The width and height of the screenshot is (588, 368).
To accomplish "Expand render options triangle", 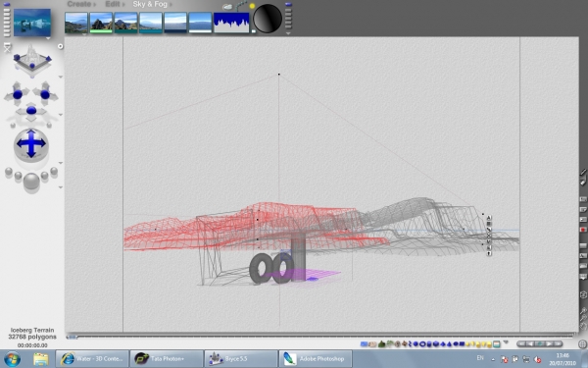I will pos(61,187).
